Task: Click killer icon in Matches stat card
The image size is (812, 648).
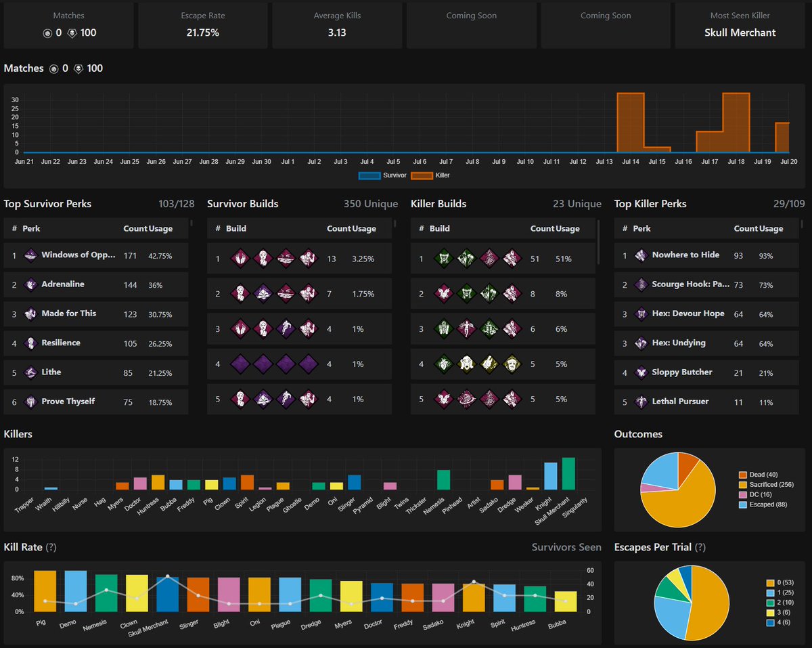Action: 73,33
